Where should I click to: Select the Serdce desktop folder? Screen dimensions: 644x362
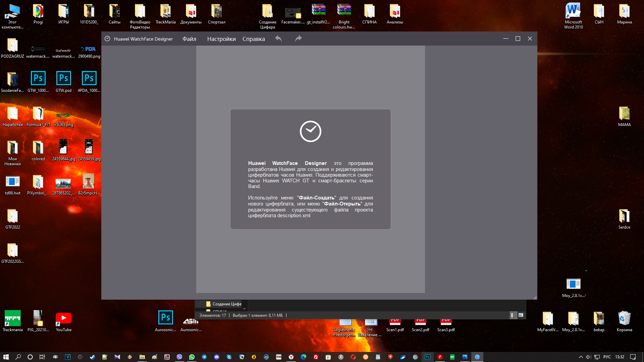tap(624, 219)
